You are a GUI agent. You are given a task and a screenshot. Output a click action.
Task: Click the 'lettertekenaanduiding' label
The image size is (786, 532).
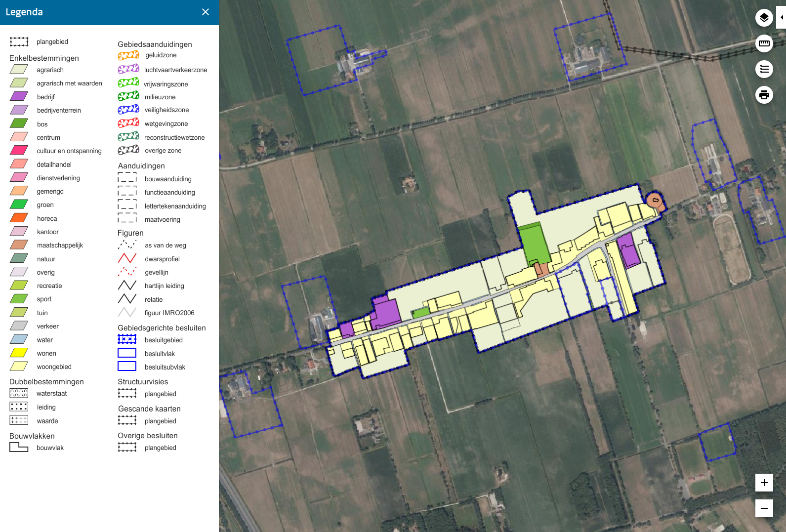pos(175,206)
